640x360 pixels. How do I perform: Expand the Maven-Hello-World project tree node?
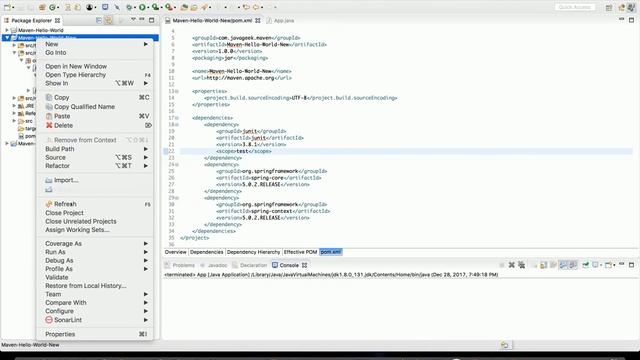[x=7, y=30]
